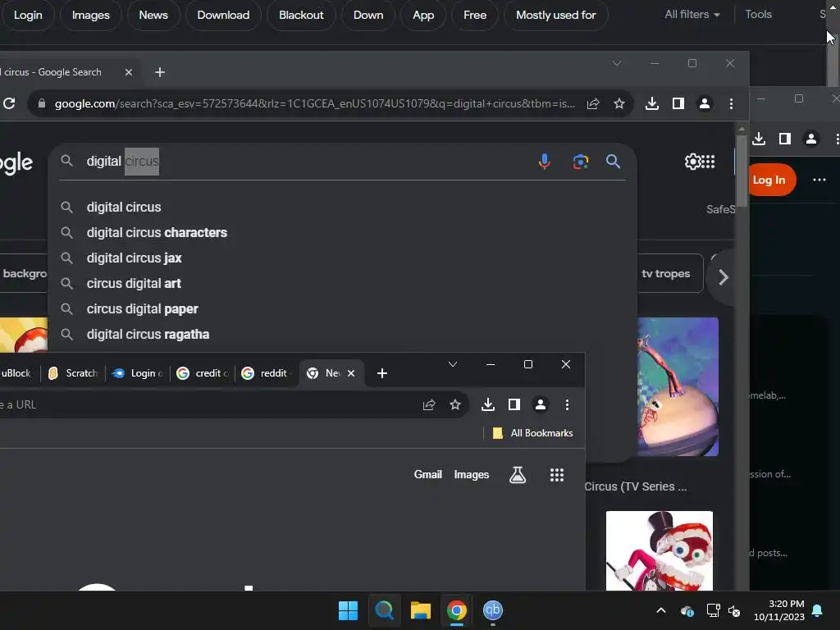This screenshot has width=840, height=630.
Task: Click the voice search microphone icon
Action: [545, 162]
